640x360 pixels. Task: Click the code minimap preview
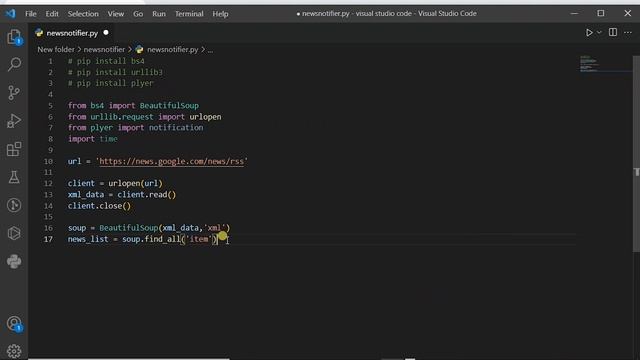(605, 64)
